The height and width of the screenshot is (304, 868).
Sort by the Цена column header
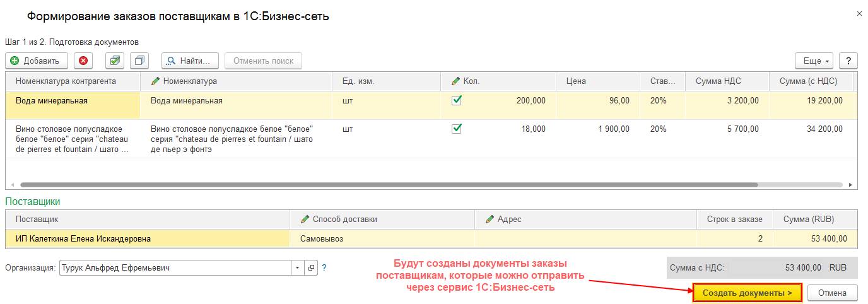pyautogui.click(x=577, y=81)
